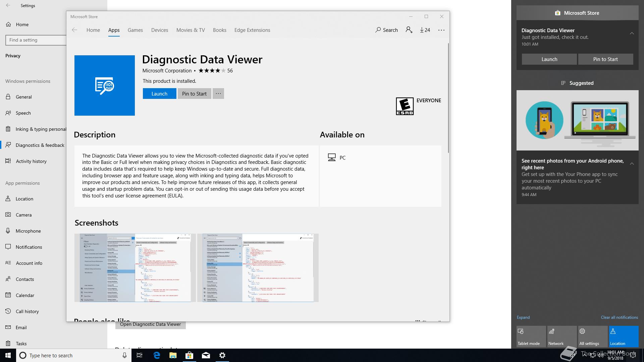The width and height of the screenshot is (644, 362).
Task: Open the Store account sign-in icon
Action: 409,30
